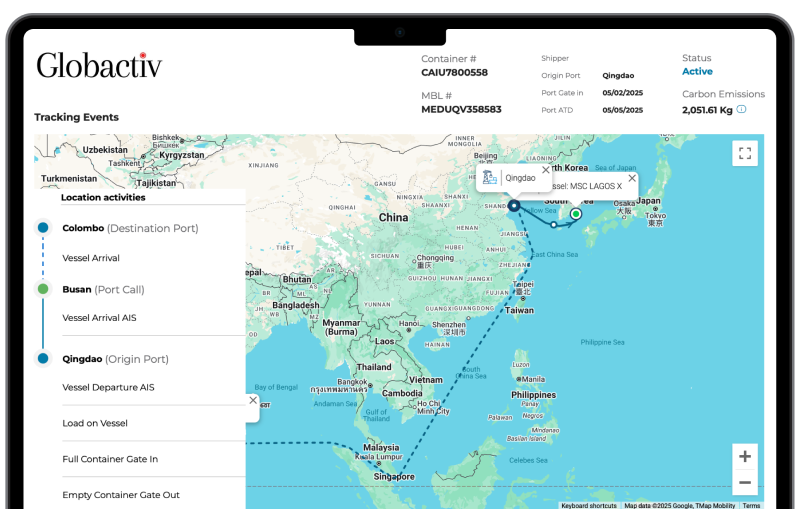Click the carbon emissions value 2,051.61 Kg
This screenshot has height=509, width=800.
707,110
